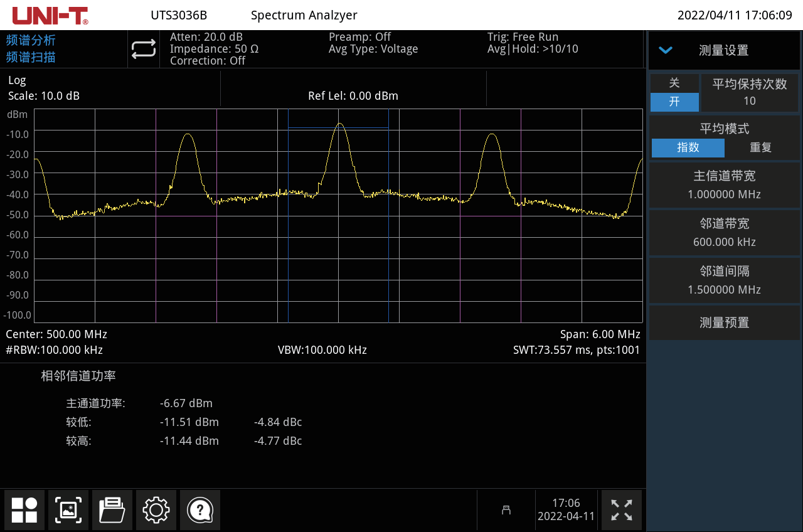Open the apps grid home icon
The image size is (803, 532).
(x=24, y=509)
